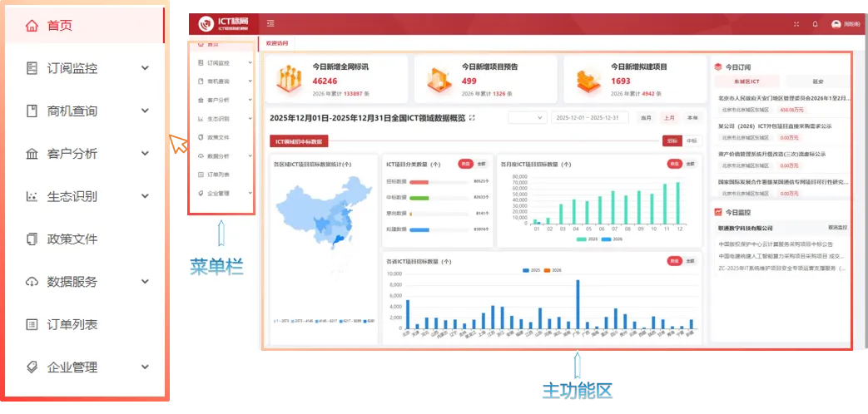
Task: Expand 客户分析 chevron in enlarged menu
Action: 145,154
